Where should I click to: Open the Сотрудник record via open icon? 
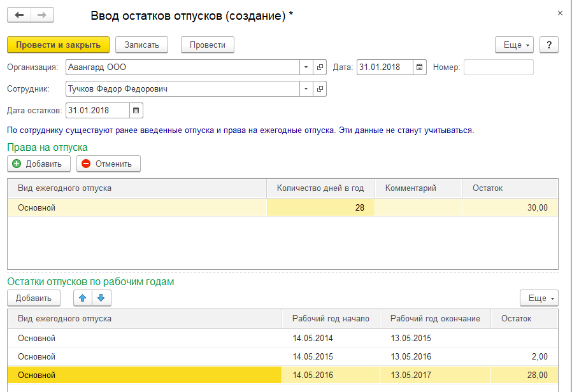point(320,88)
